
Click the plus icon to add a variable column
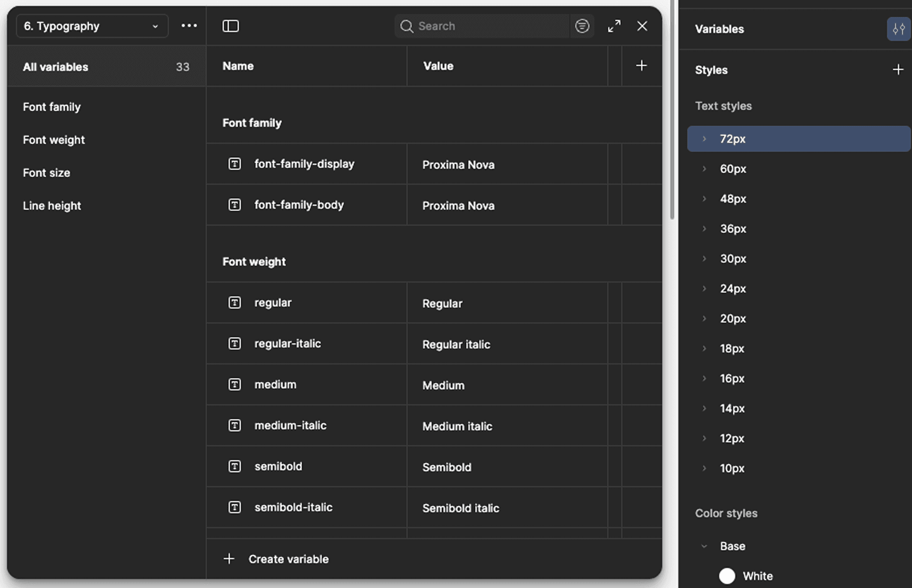pos(642,65)
